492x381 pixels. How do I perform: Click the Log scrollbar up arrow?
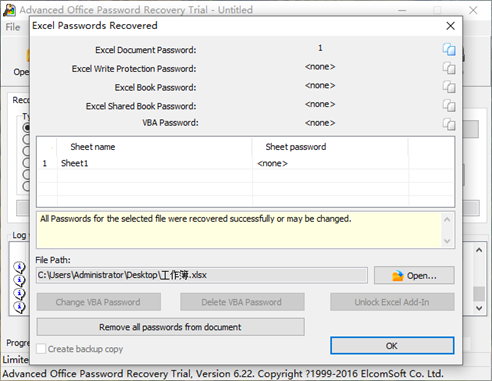coord(479,250)
